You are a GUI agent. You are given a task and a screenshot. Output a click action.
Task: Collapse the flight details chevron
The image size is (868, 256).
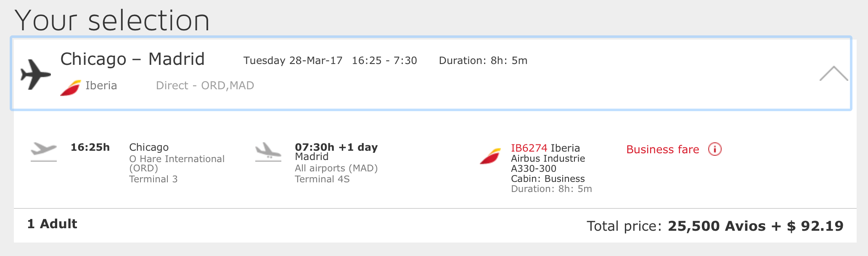[834, 74]
